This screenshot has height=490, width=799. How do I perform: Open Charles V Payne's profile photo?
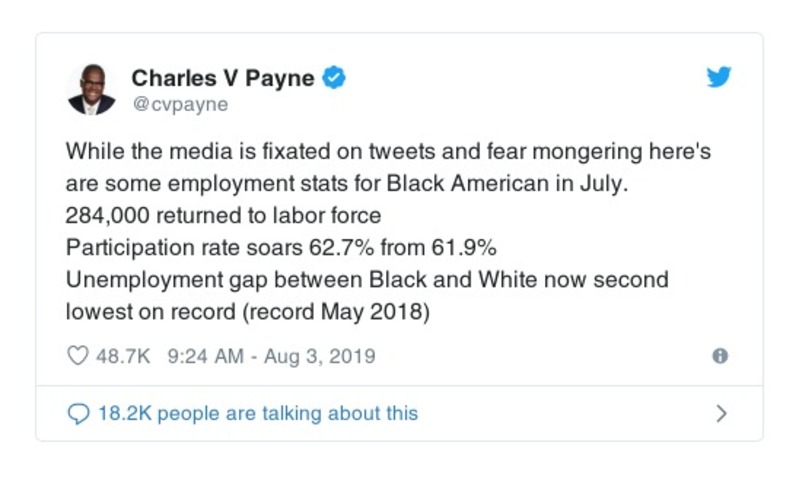[x=91, y=89]
